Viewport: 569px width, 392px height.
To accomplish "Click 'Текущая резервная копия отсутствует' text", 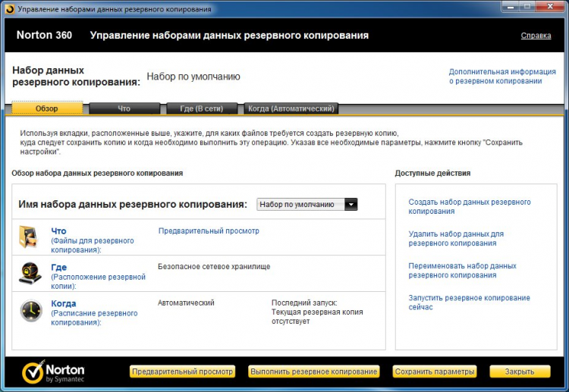I will coord(317,317).
